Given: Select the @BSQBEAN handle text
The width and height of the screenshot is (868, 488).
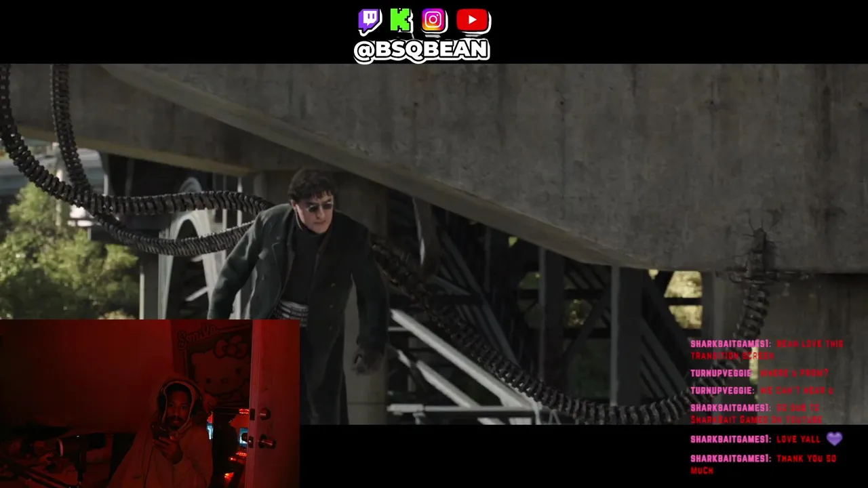Looking at the screenshot, I should click(x=421, y=50).
